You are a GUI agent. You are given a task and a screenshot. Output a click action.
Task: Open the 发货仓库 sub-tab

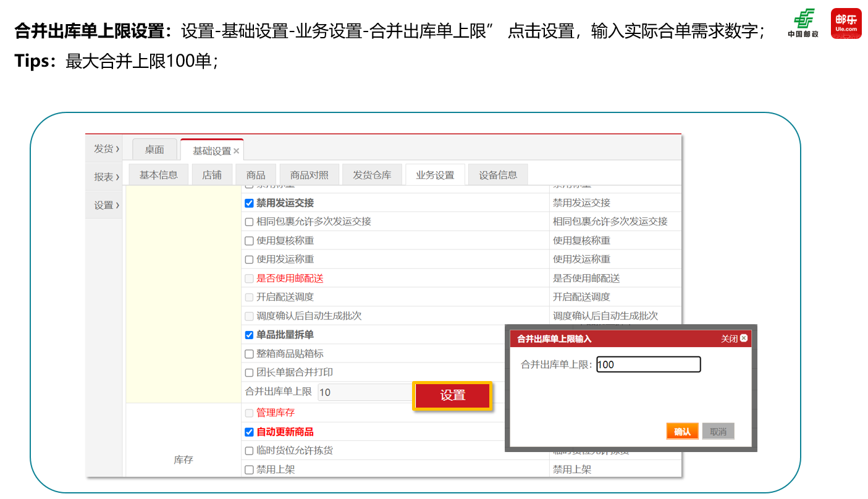point(372,175)
